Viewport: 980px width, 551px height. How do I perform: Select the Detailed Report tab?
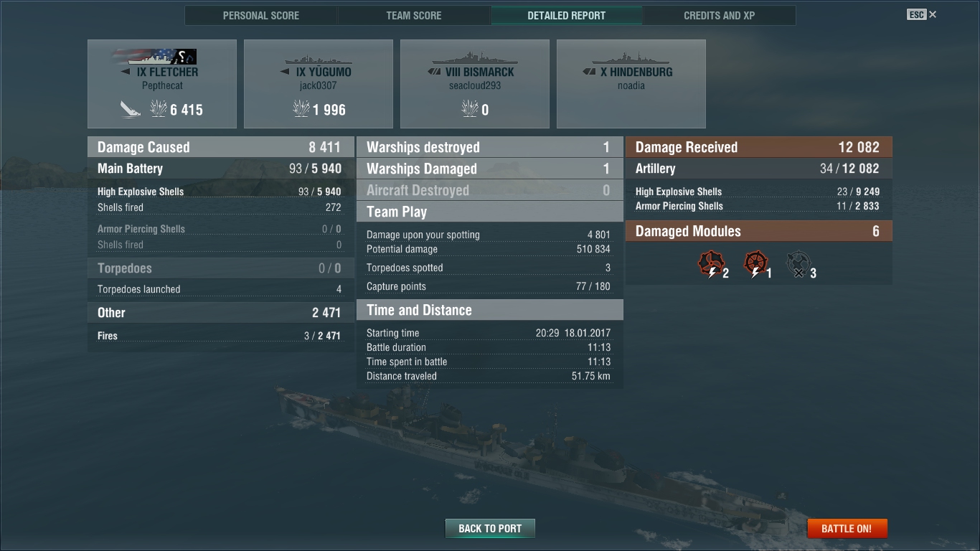click(x=567, y=15)
